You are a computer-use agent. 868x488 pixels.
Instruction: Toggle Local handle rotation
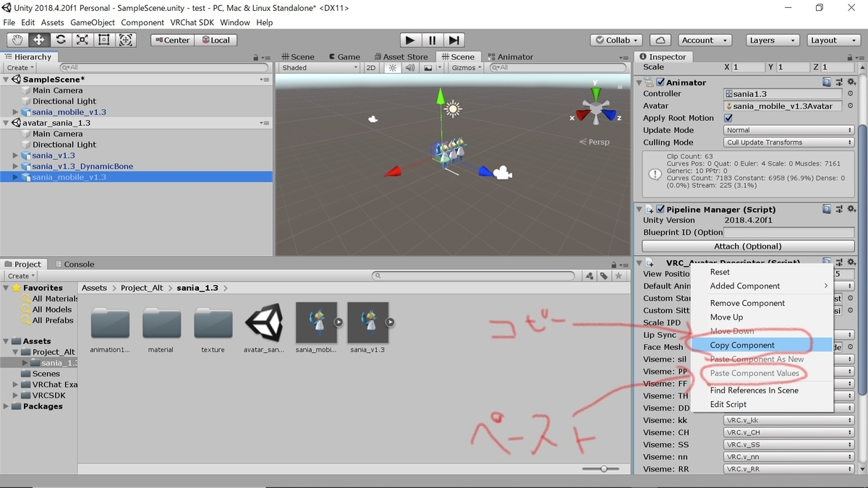click(216, 40)
